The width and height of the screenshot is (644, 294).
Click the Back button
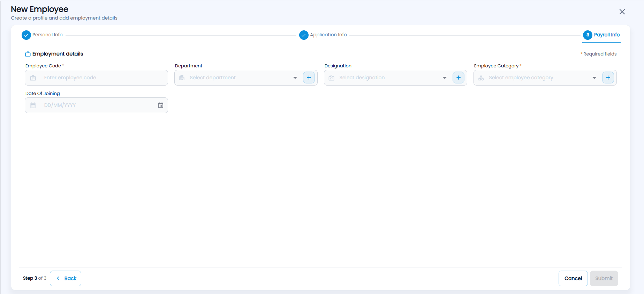point(66,278)
